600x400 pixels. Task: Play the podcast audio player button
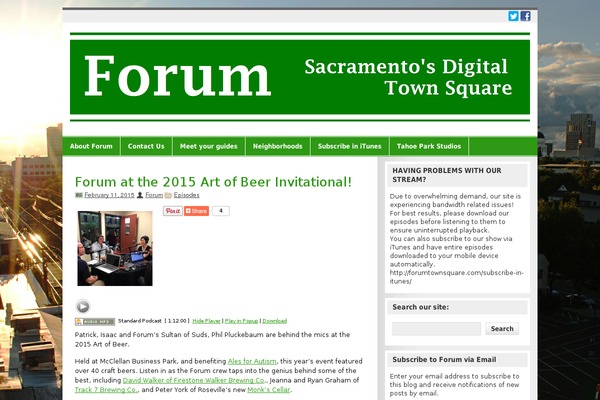[x=83, y=306]
